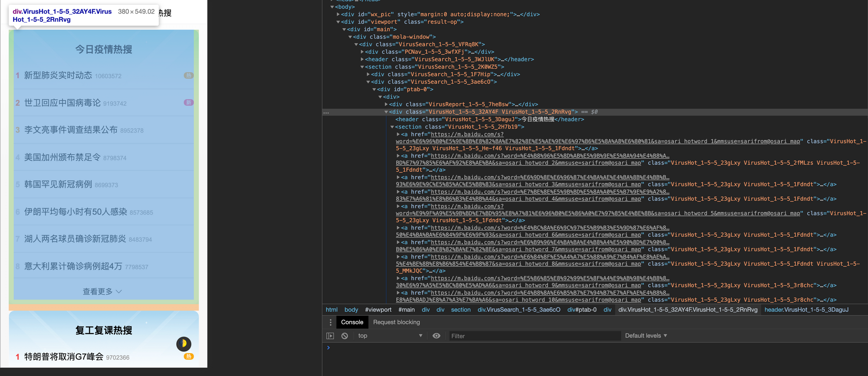Open the top JavaScript context dropdown
The image size is (868, 376).
(390, 336)
